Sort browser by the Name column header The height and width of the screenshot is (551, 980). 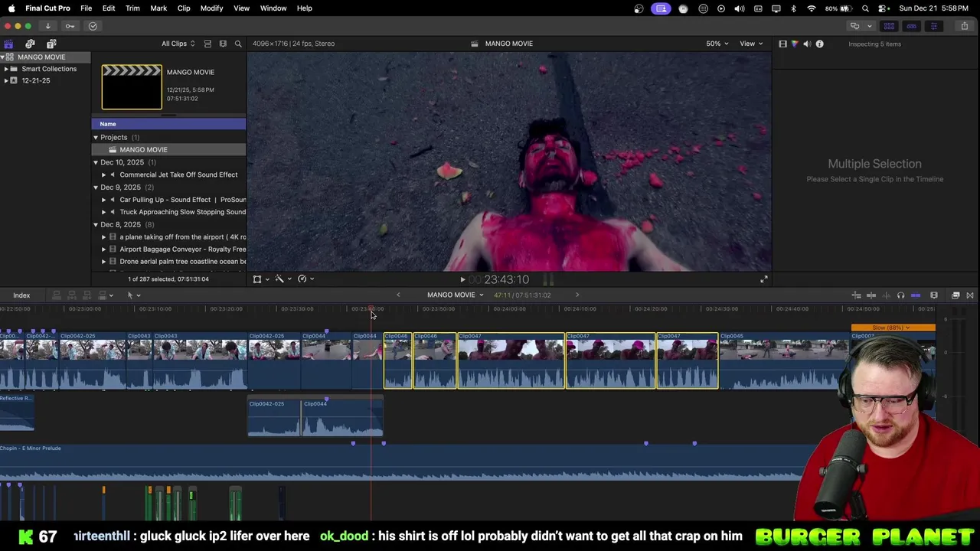point(168,124)
